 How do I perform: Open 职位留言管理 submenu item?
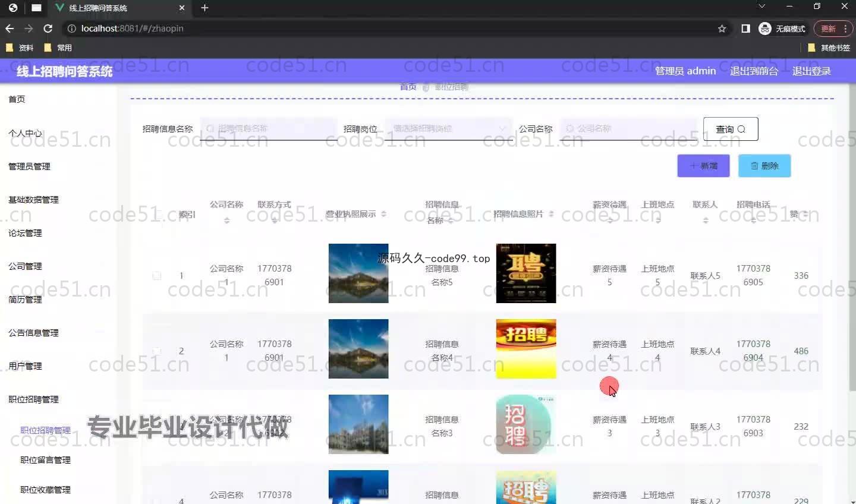45,460
